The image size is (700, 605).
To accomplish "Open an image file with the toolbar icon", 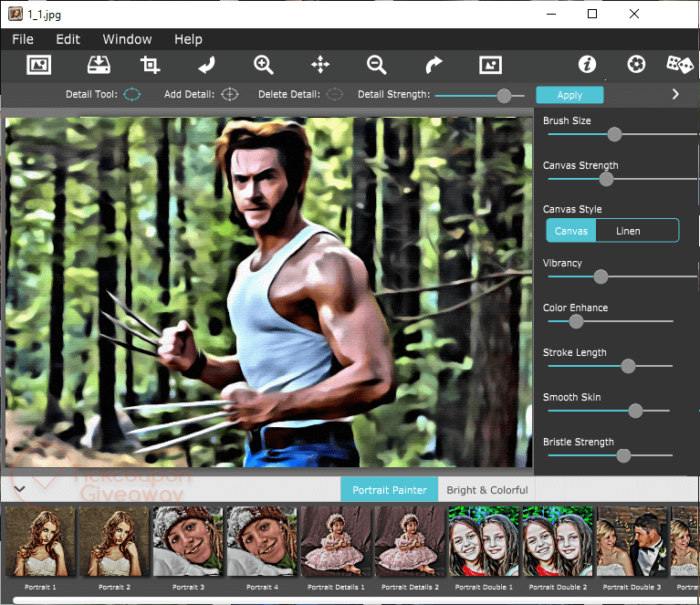I will (x=39, y=65).
